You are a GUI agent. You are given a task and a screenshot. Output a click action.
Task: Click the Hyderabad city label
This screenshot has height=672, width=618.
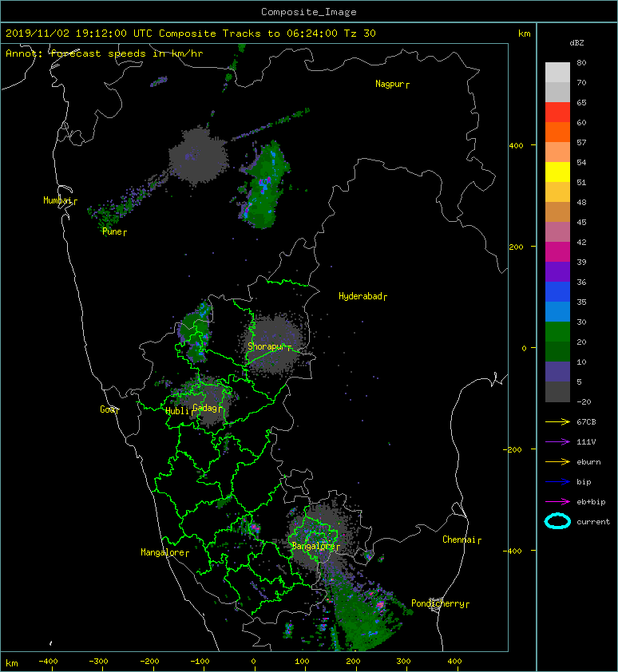(x=360, y=296)
